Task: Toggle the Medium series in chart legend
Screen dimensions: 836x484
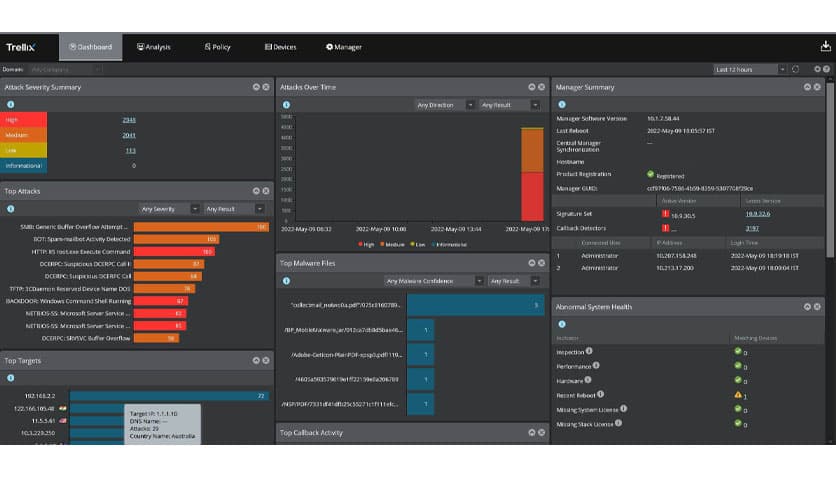Action: click(x=392, y=245)
